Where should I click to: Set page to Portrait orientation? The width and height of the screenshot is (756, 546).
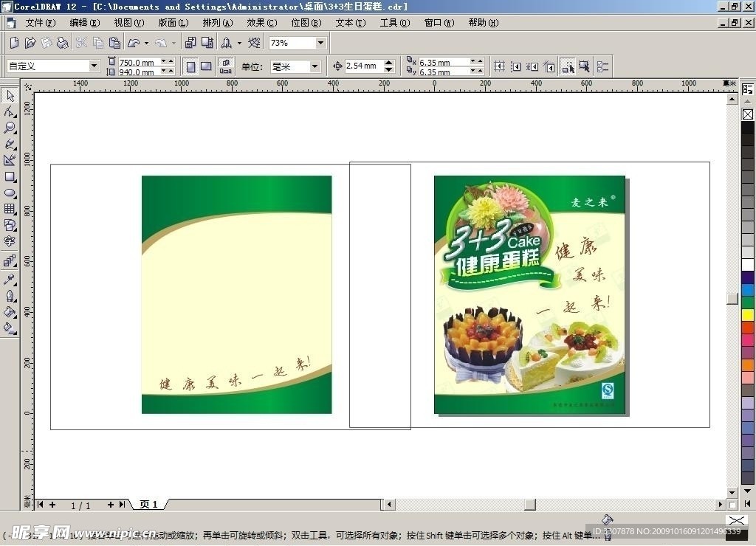click(191, 66)
